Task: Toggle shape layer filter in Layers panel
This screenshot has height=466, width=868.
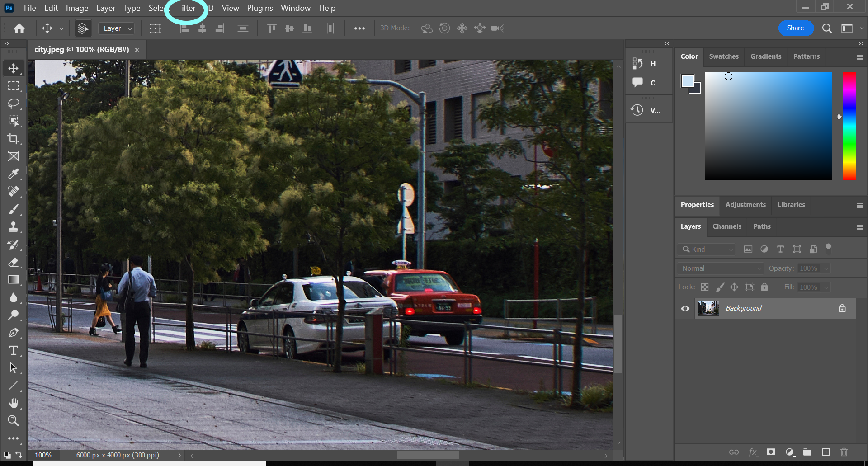Action: [797, 249]
